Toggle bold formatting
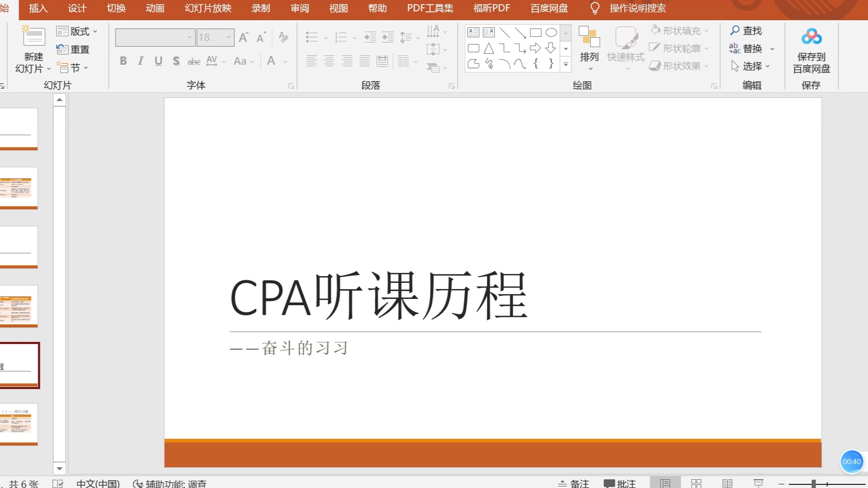 (x=123, y=61)
